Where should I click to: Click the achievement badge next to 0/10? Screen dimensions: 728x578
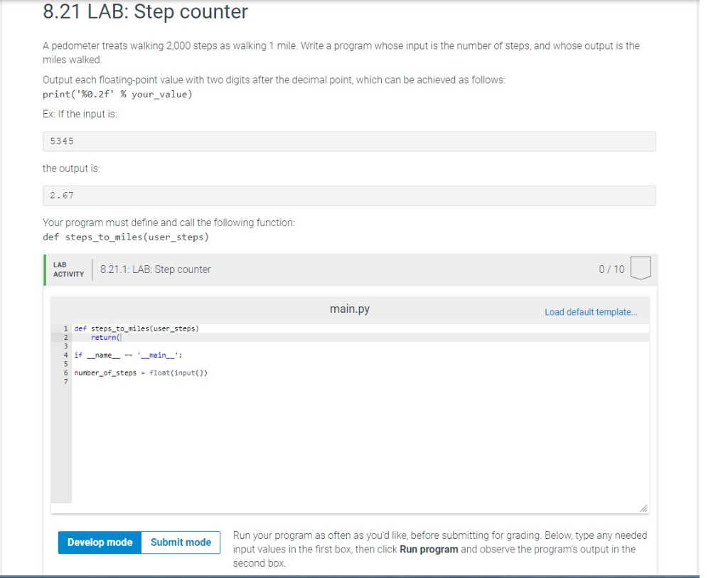[639, 269]
